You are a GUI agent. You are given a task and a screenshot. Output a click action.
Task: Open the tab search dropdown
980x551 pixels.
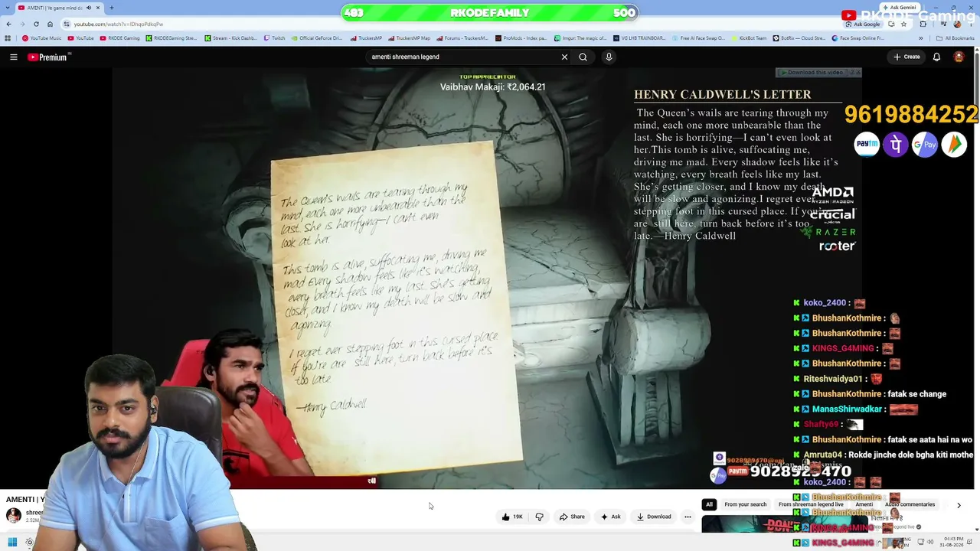[x=8, y=8]
